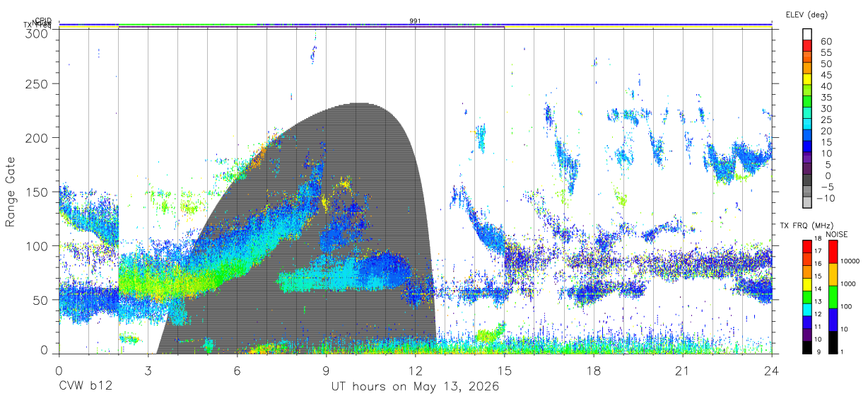Click the '150' range gate tick label
Image resolution: width=868 pixels, height=401 pixels.
tap(37, 192)
